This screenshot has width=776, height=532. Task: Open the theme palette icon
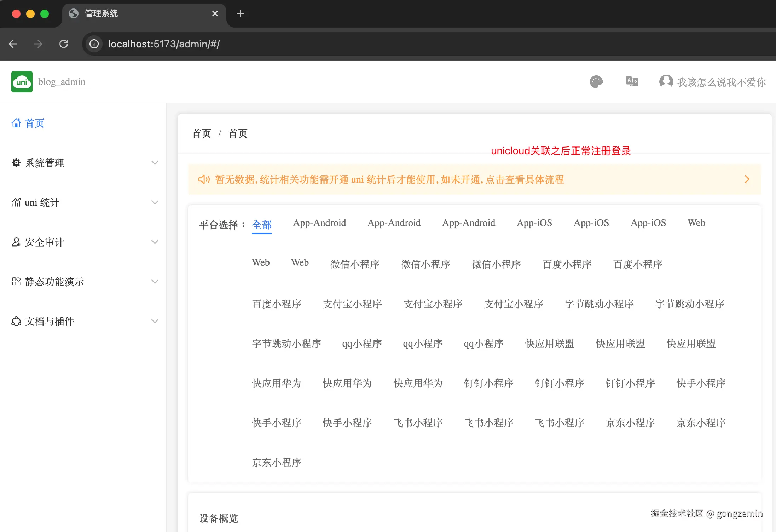tap(596, 82)
